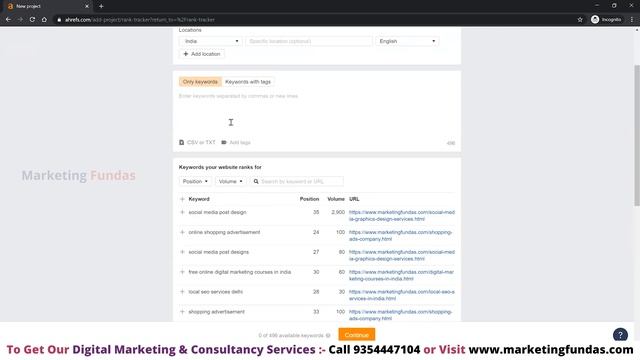Open shopping-ads-company link for online shopping advertisement
This screenshot has width=640, height=360.
point(400,236)
